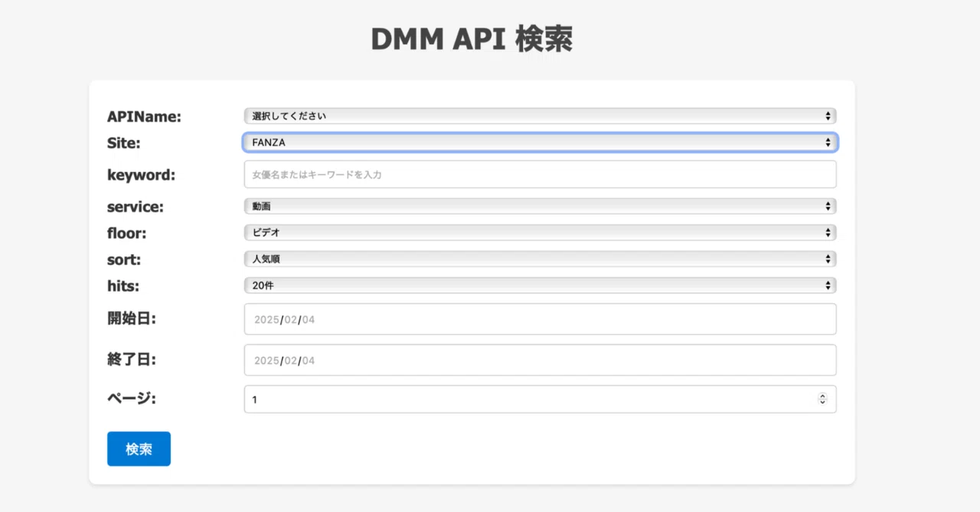
Task: Click the ページ label
Action: click(x=132, y=399)
